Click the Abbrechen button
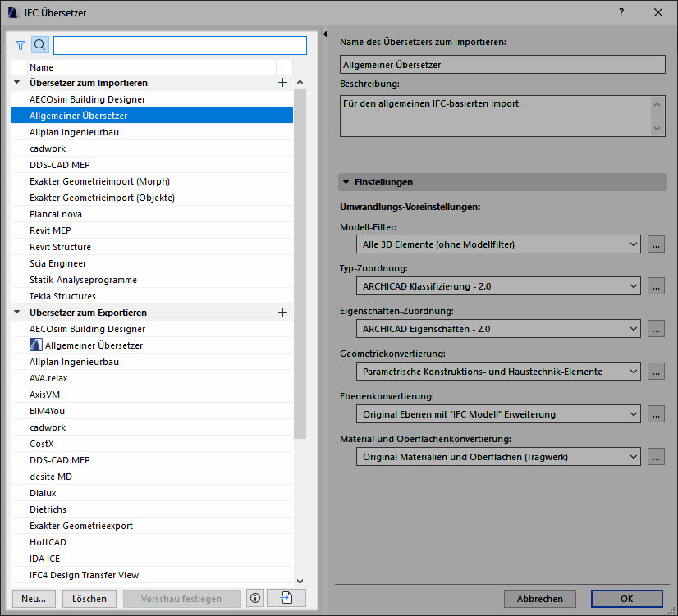The width and height of the screenshot is (678, 616). (539, 599)
